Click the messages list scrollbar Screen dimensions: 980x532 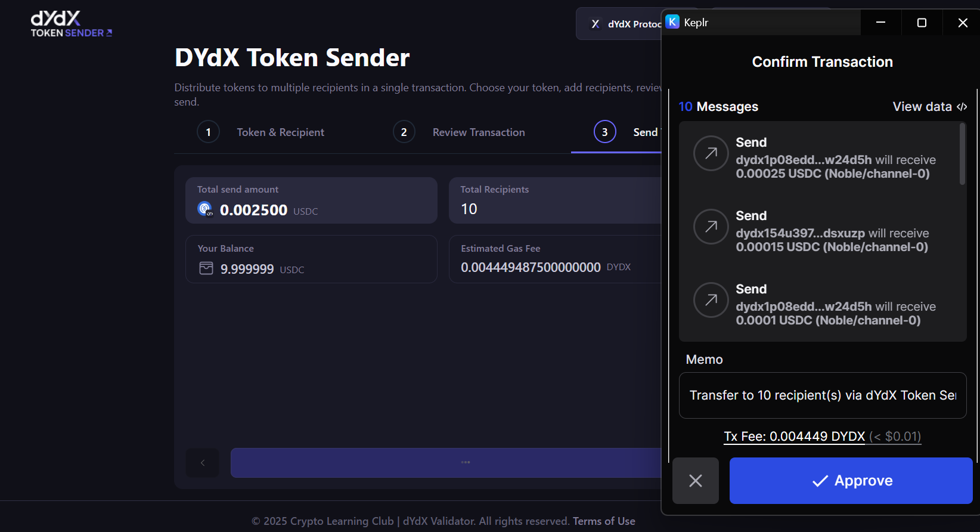[x=962, y=154]
